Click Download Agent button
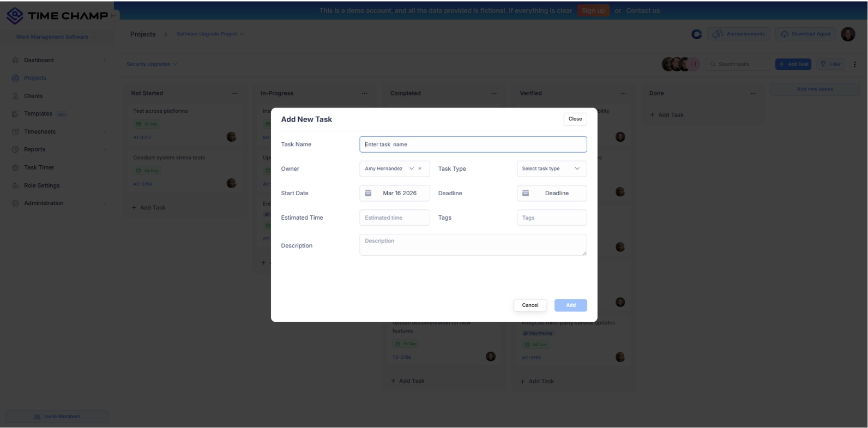868x428 pixels. point(805,34)
